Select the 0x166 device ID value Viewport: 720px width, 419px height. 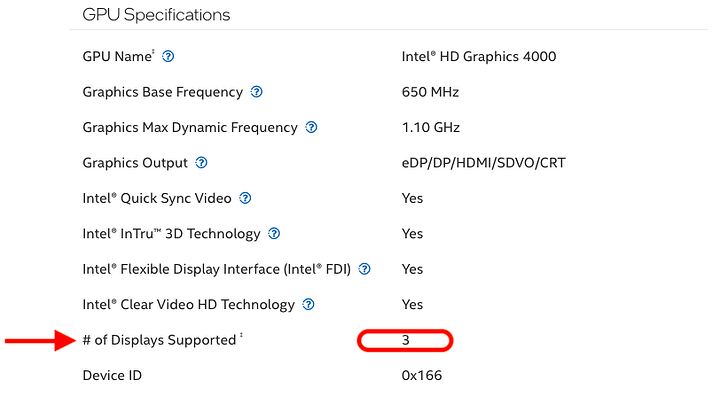pos(422,376)
